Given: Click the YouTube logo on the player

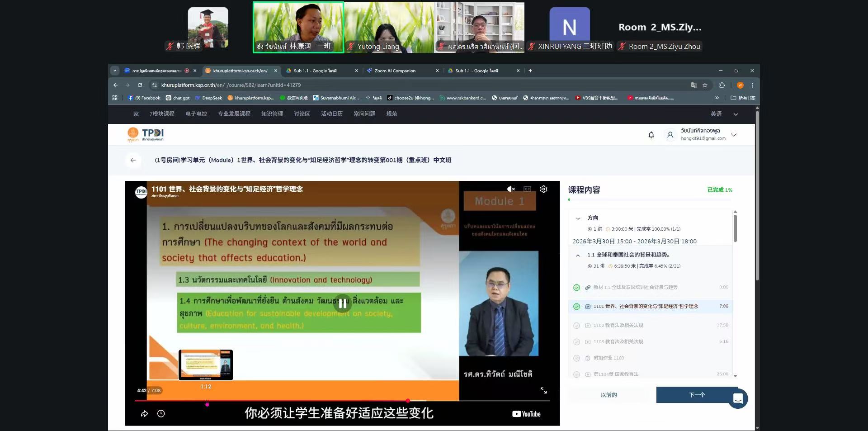Looking at the screenshot, I should pyautogui.click(x=526, y=413).
